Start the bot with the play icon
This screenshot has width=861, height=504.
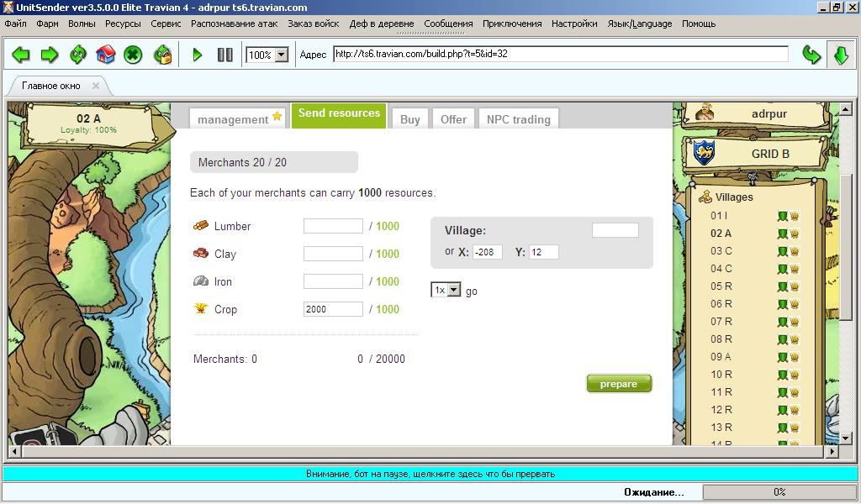pos(197,55)
